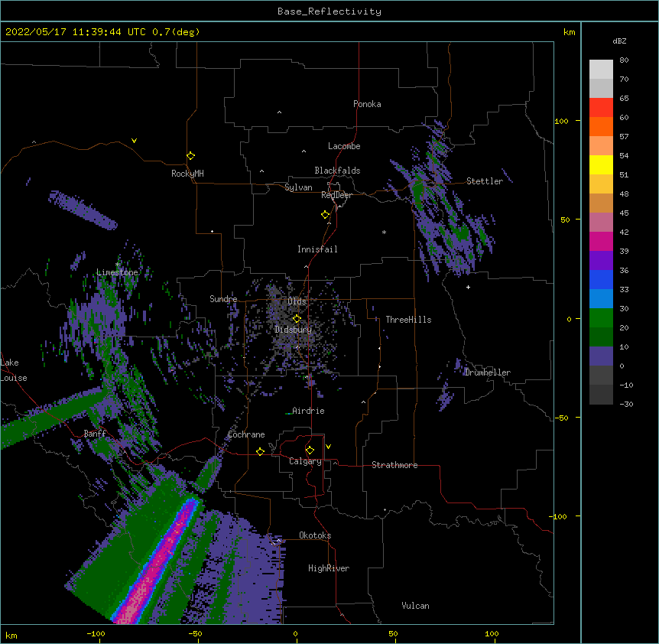The image size is (659, 644).
Task: Click the RockyMH label
Action: point(187,174)
